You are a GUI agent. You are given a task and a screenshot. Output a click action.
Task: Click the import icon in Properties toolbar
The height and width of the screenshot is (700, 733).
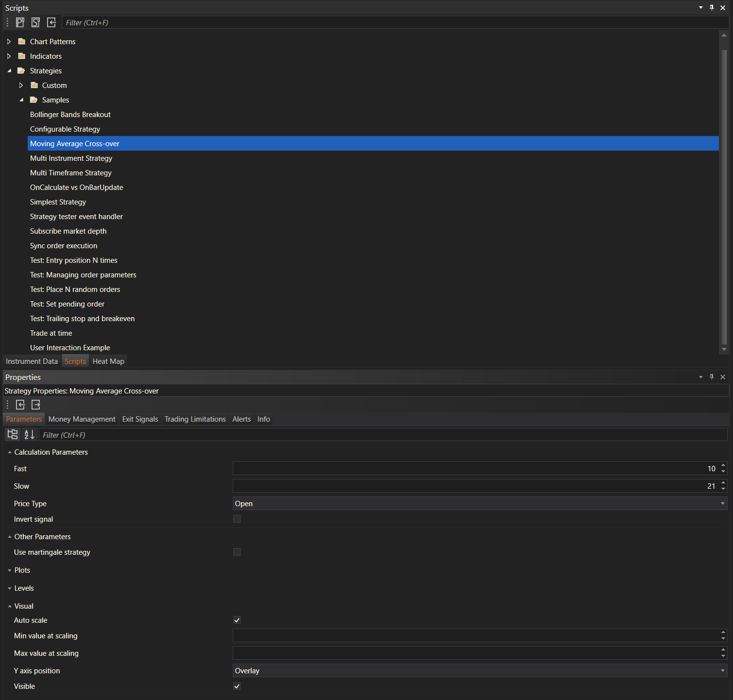pos(20,405)
